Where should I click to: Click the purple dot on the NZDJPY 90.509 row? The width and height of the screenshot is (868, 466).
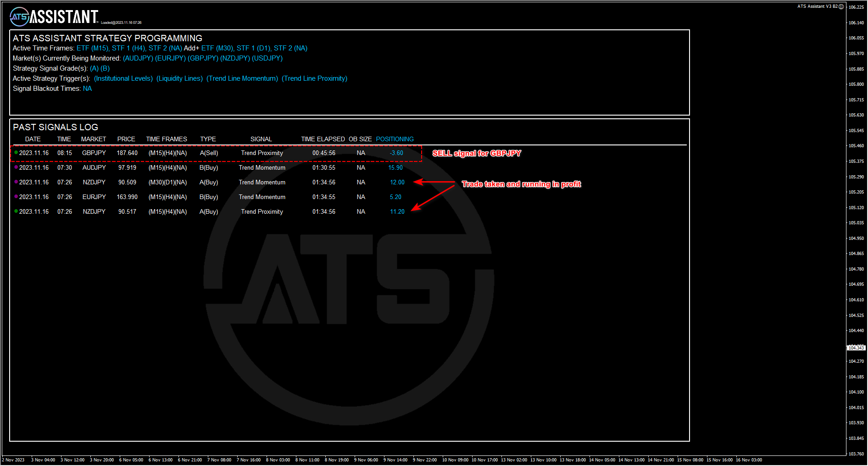coord(16,182)
